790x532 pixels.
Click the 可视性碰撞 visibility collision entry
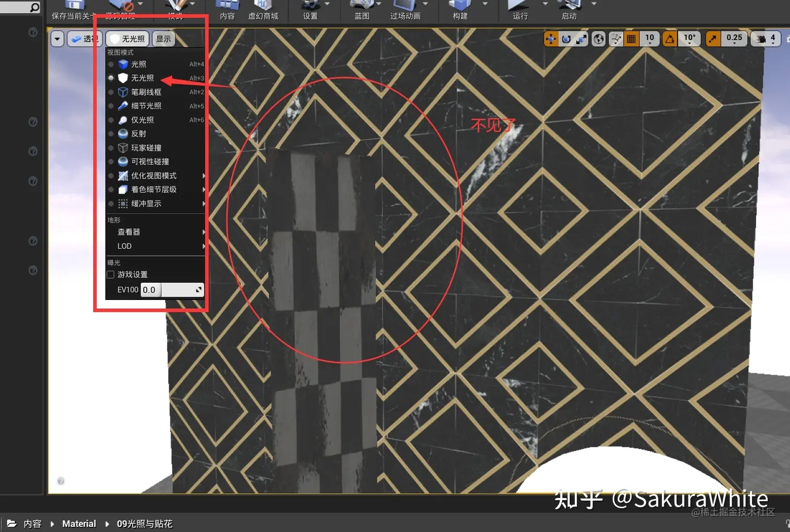coord(156,161)
